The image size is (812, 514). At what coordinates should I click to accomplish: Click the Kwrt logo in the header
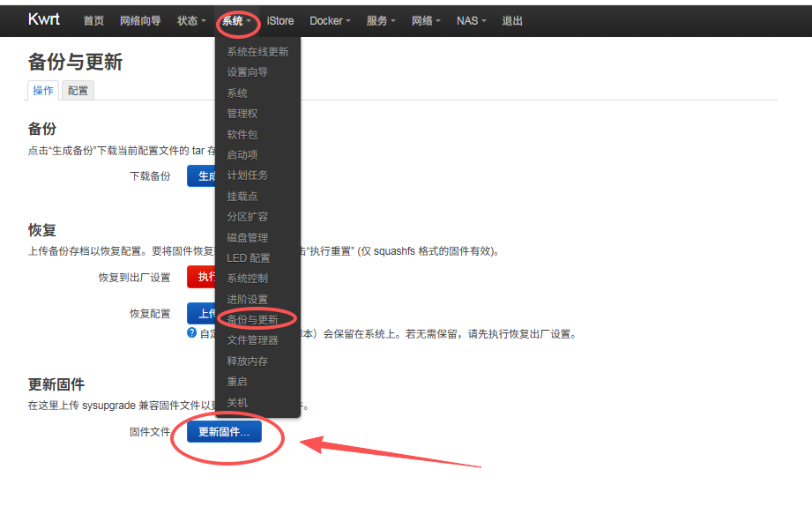pos(42,19)
